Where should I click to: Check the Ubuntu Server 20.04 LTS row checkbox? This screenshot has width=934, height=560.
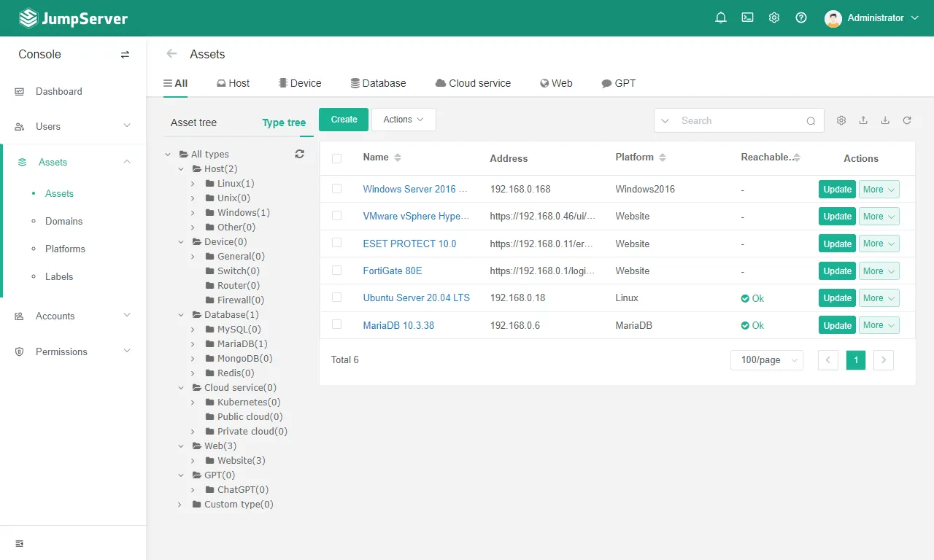[336, 297]
